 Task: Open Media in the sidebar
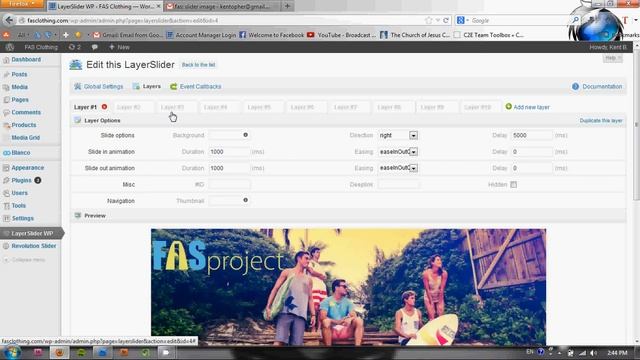pos(20,87)
